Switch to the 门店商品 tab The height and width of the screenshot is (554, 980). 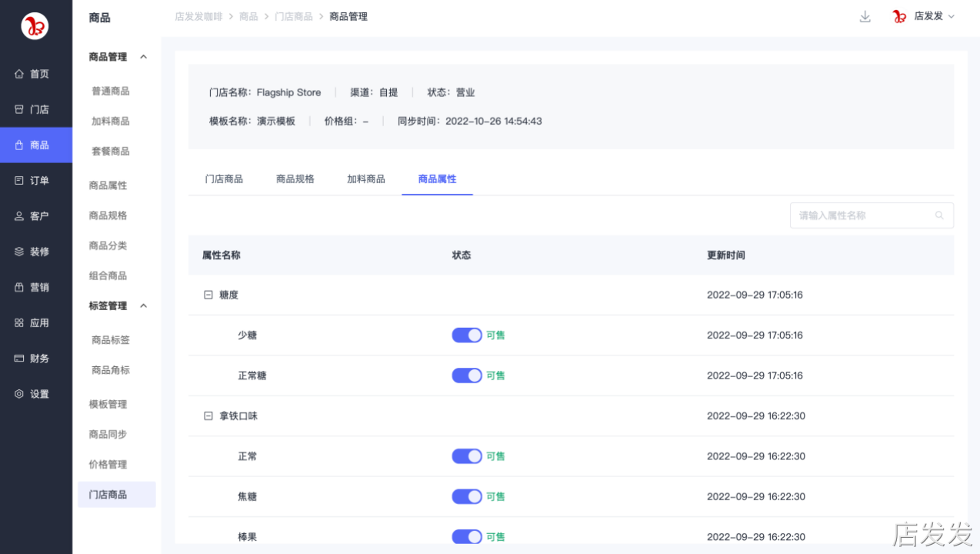pyautogui.click(x=224, y=179)
